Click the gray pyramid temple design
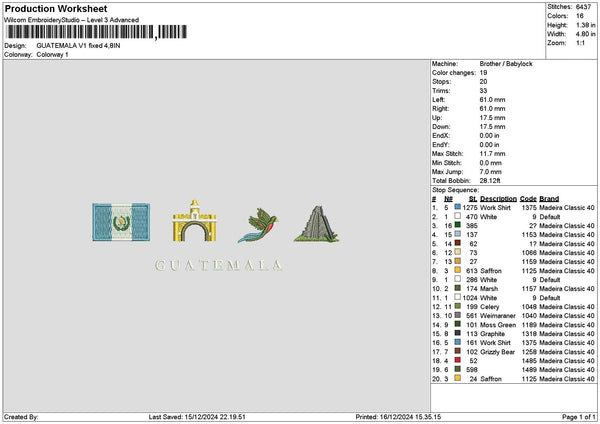600x424 pixels. [x=316, y=224]
